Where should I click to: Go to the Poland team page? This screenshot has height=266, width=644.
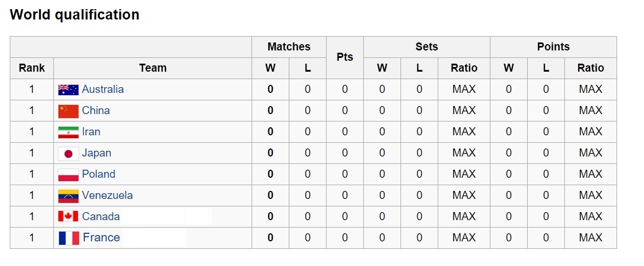click(99, 174)
